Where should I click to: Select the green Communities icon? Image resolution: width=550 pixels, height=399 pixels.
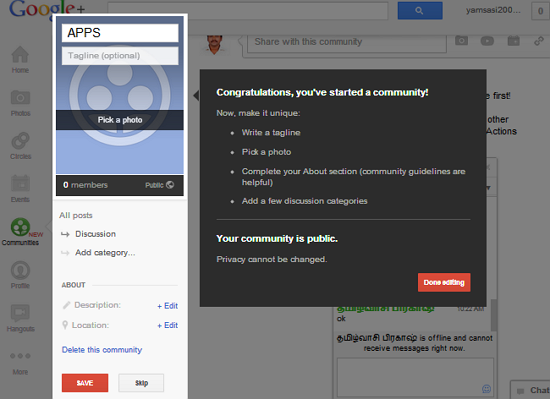pos(20,227)
